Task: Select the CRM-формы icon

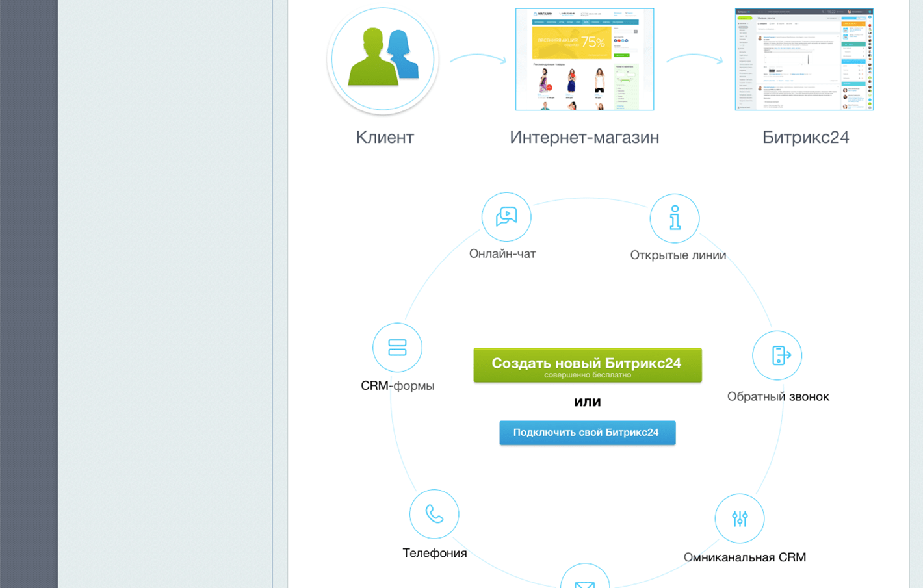Action: pos(397,348)
